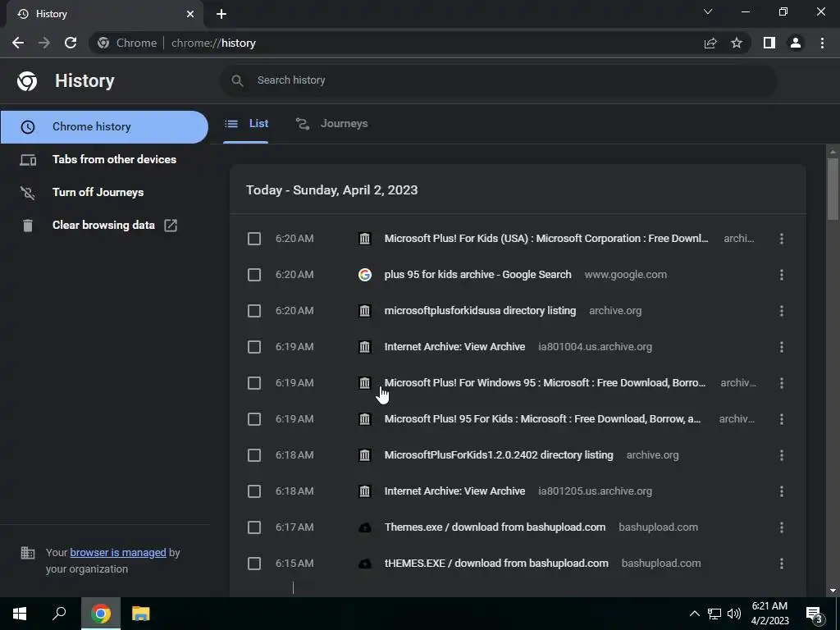The image size is (840, 630).
Task: Check the plus 95 for kids Google Search entry
Action: (254, 275)
